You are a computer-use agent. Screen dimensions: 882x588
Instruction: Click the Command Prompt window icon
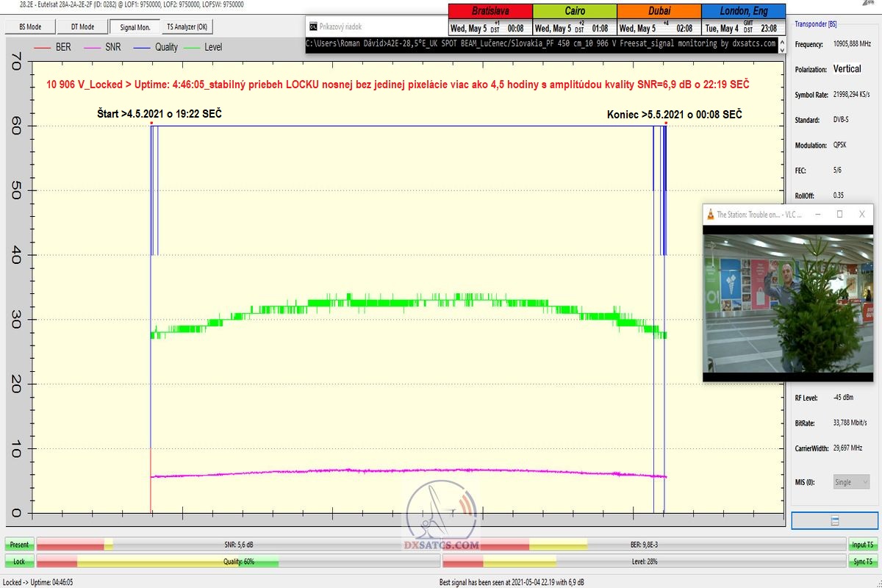tap(313, 26)
